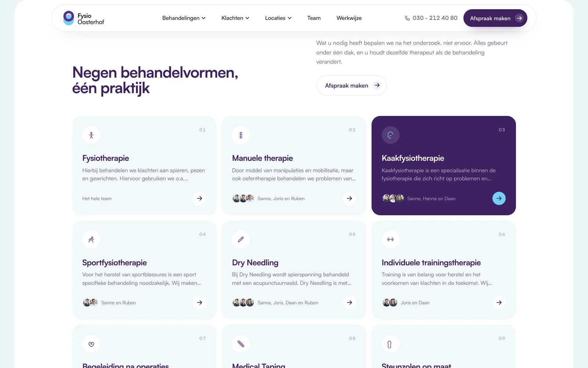Click the blue arrow on Kaakfysiotherapie card
The width and height of the screenshot is (588, 368).
(x=499, y=198)
